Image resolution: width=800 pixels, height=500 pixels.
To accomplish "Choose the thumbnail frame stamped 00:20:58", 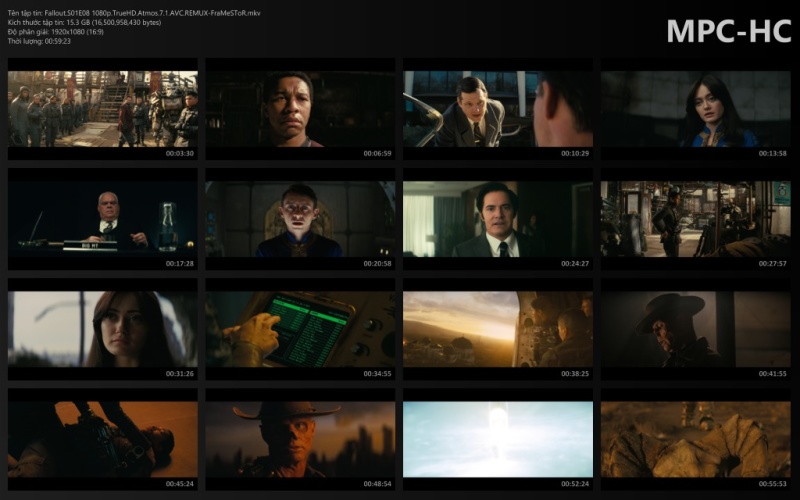I will click(x=300, y=219).
